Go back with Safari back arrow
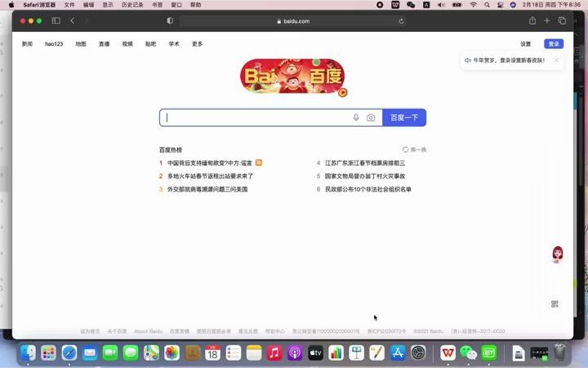The height and width of the screenshot is (368, 588). coord(73,20)
